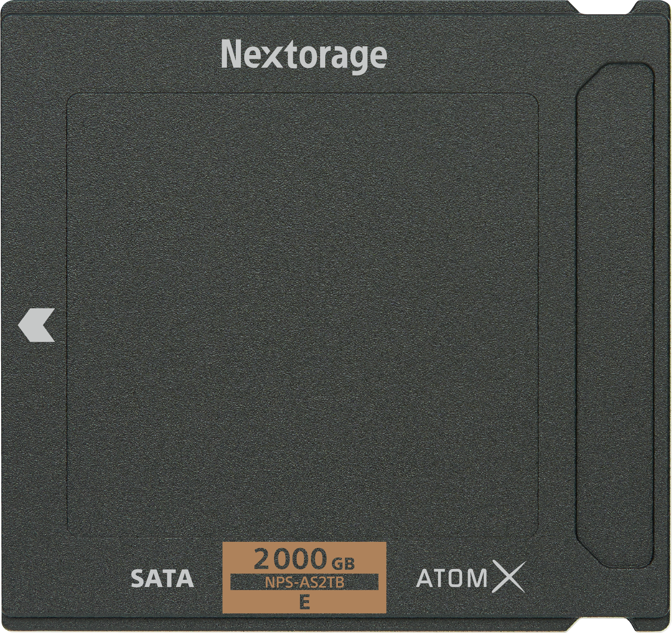Click the NPS-AS2TB model number

pos(304,583)
